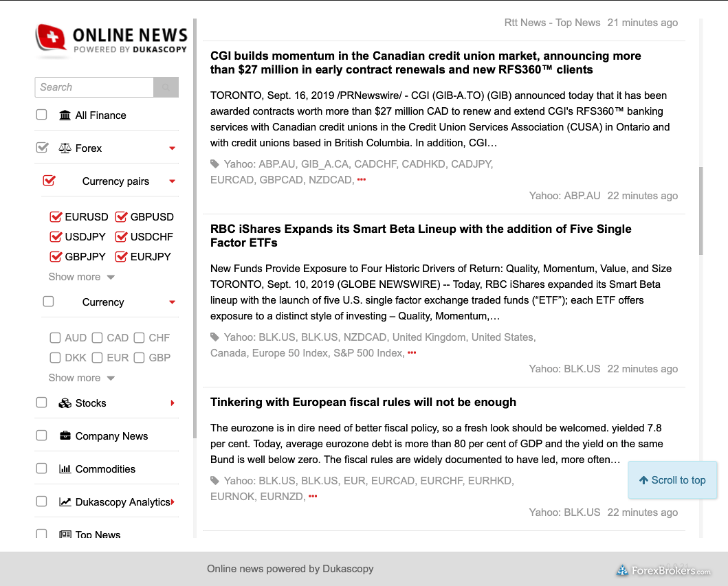Collapse the Currency section arrow
This screenshot has height=586, width=728.
173,302
